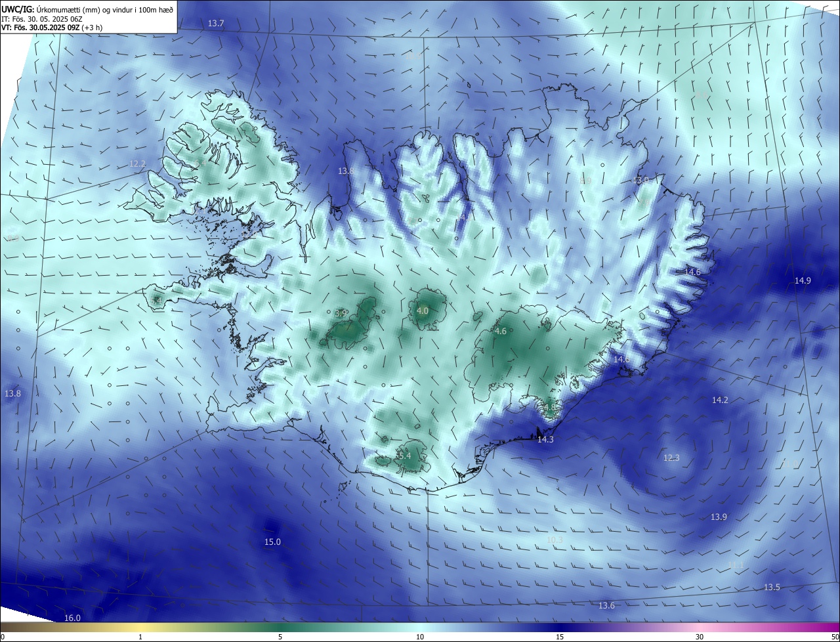840x642 pixels.
Task: Click the "IT: Fös. 30. 05. 2025 06Z" line
Action: 41,19
